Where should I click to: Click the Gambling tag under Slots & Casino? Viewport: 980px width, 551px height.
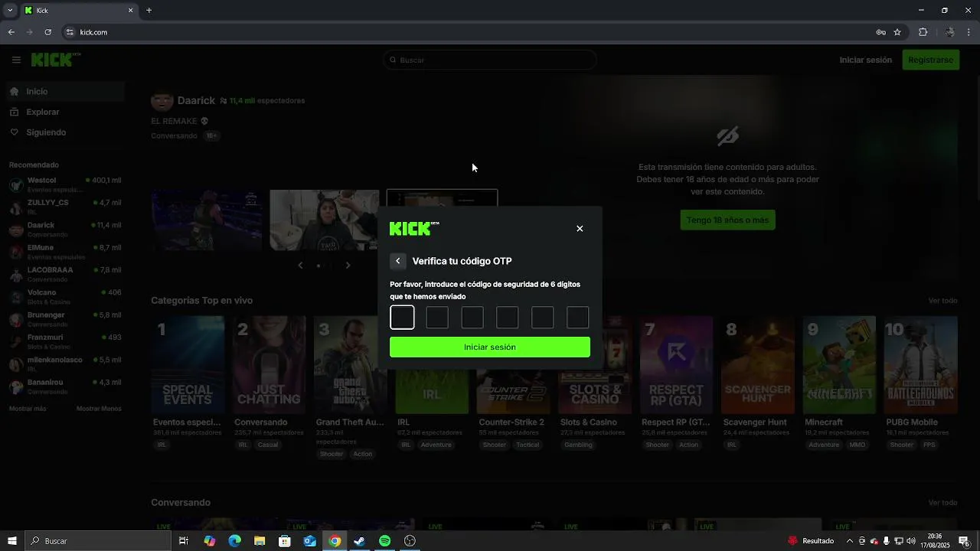578,445
